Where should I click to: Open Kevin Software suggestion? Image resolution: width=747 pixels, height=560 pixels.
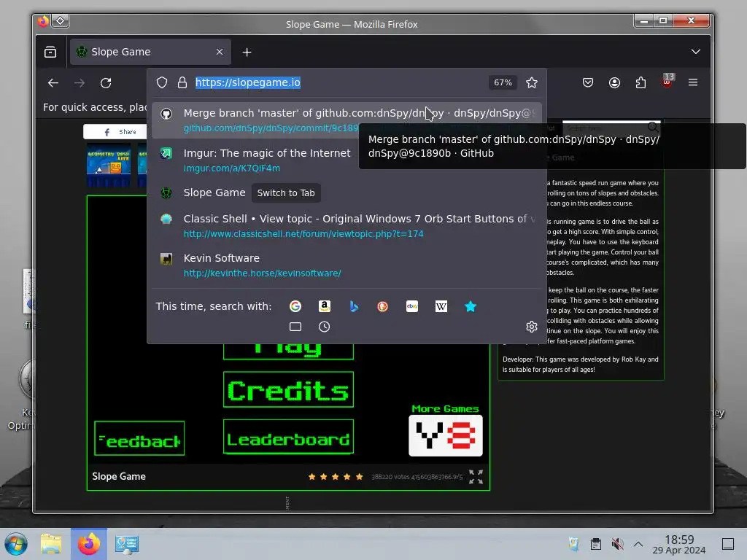tap(347, 265)
